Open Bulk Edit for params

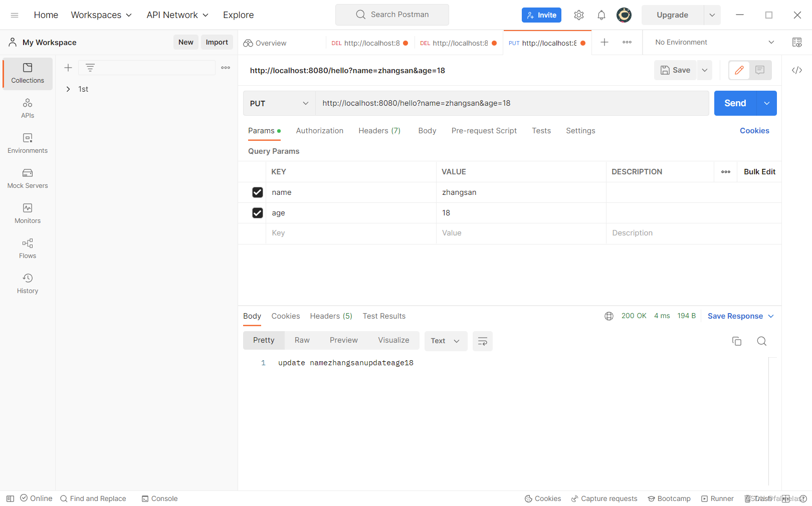759,172
